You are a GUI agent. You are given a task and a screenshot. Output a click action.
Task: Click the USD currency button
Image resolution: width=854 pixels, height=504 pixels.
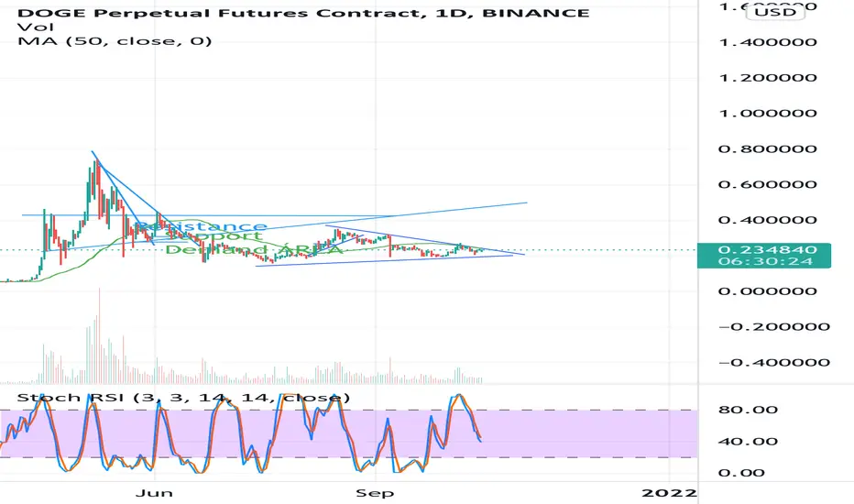pyautogui.click(x=775, y=12)
